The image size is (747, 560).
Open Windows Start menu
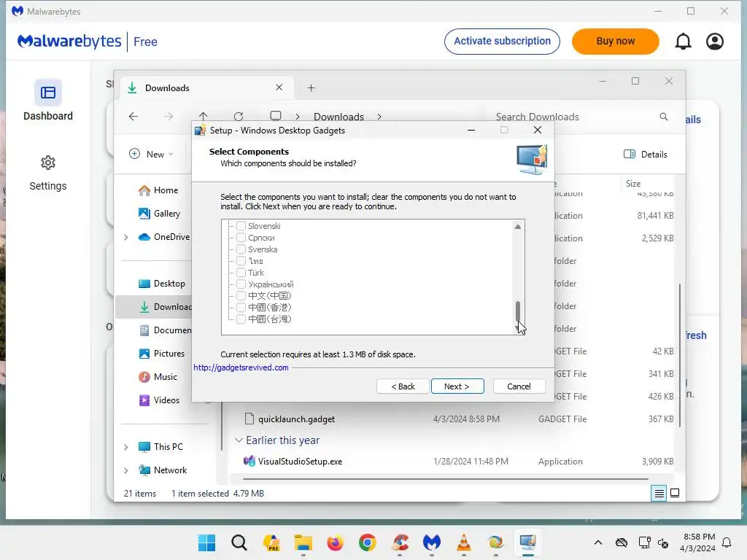coord(206,542)
